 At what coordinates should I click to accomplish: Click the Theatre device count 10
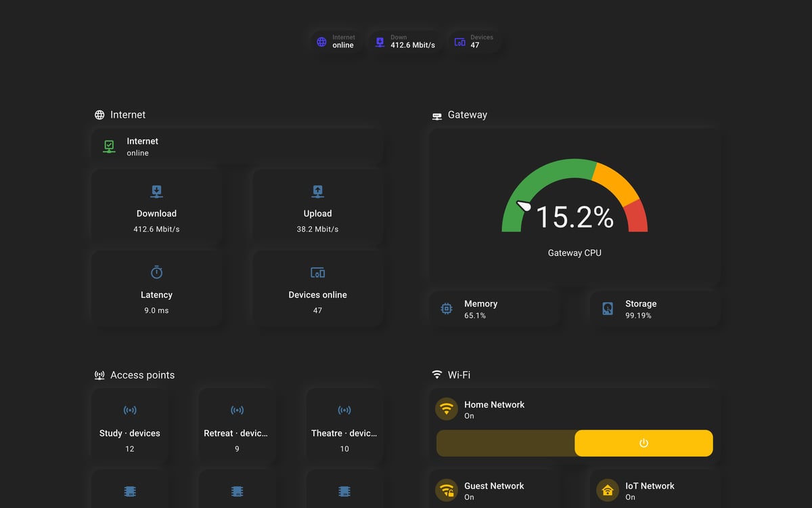(x=344, y=448)
